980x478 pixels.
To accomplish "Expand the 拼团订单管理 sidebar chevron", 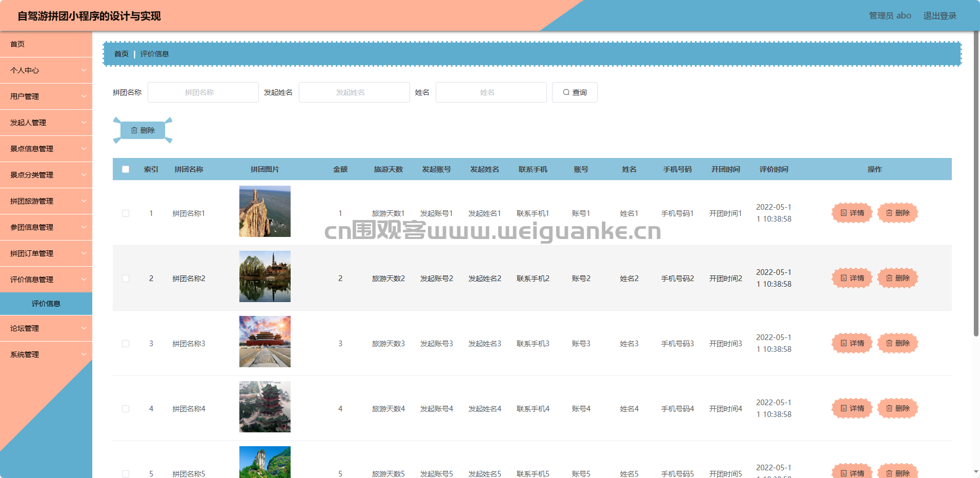I will [x=84, y=253].
